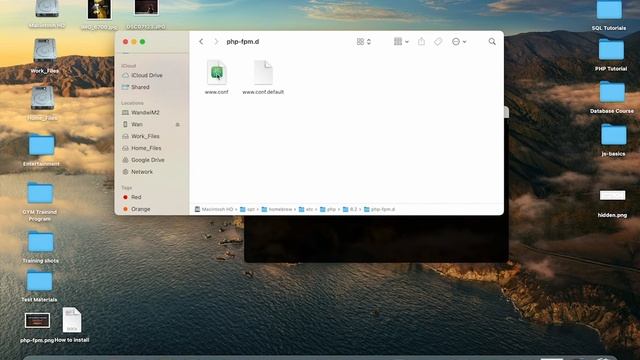Minimize the Finder window
Image resolution: width=640 pixels, height=360 pixels.
tap(134, 42)
